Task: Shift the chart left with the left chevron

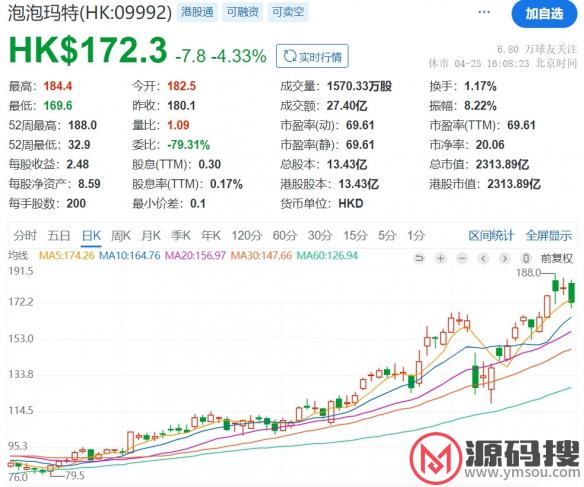Action: (x=483, y=258)
